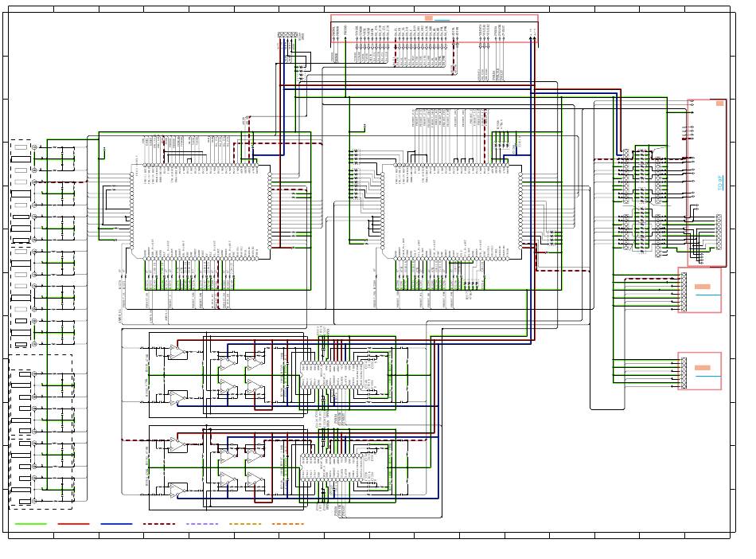Image resolution: width=756 pixels, height=559 pixels.
Task: Select the solid red line legend swatch
Action: 73,524
